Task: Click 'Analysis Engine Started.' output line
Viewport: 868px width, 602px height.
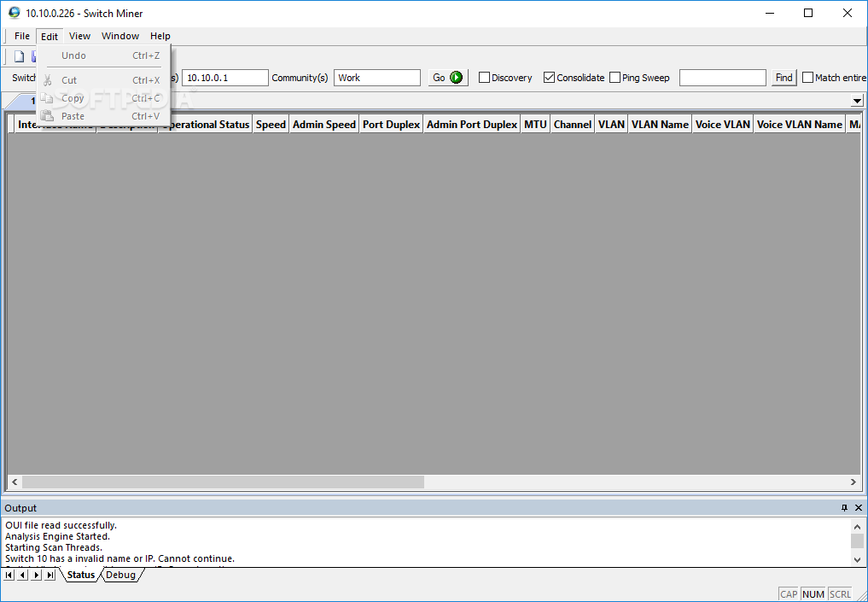Action: pyautogui.click(x=57, y=536)
